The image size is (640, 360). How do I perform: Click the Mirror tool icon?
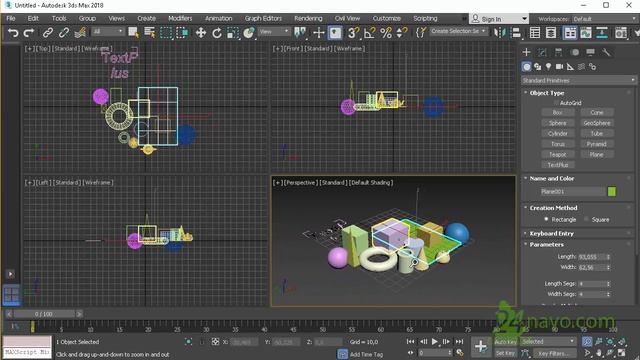click(x=500, y=33)
